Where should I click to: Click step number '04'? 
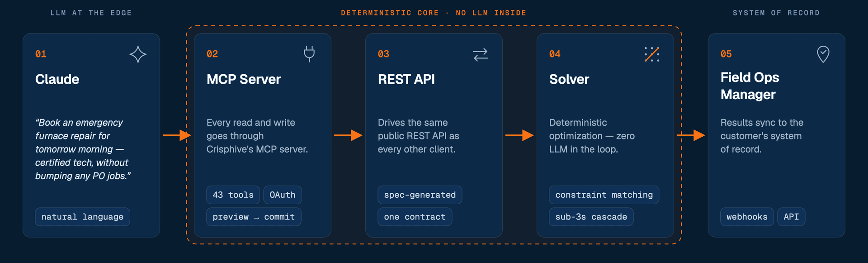pos(555,54)
